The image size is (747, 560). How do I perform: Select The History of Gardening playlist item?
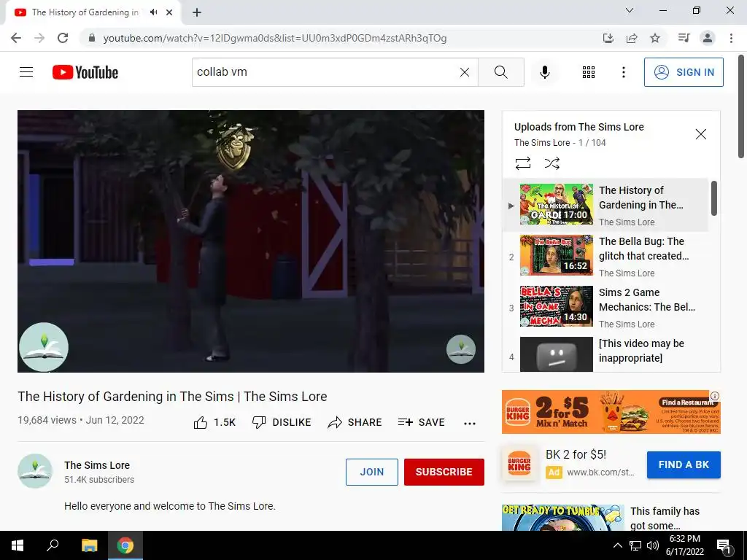[605, 206]
